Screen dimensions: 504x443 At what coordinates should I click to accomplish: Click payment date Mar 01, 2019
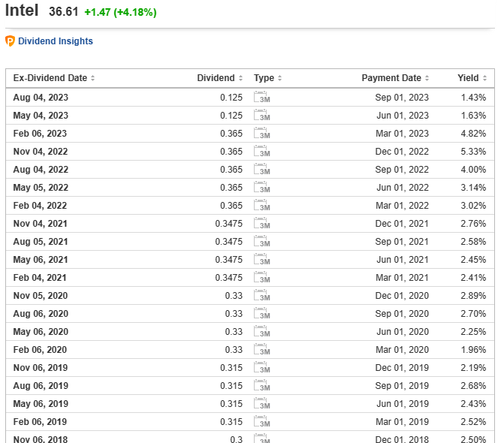point(402,421)
